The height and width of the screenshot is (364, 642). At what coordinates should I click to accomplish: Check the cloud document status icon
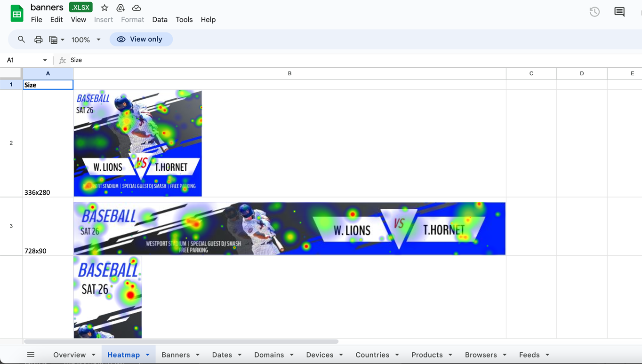[x=136, y=8]
